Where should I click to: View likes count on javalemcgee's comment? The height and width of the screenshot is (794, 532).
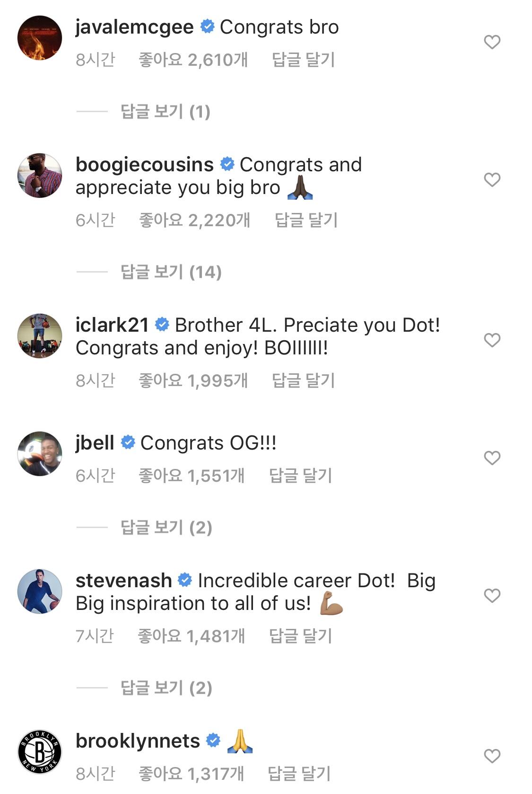click(193, 60)
